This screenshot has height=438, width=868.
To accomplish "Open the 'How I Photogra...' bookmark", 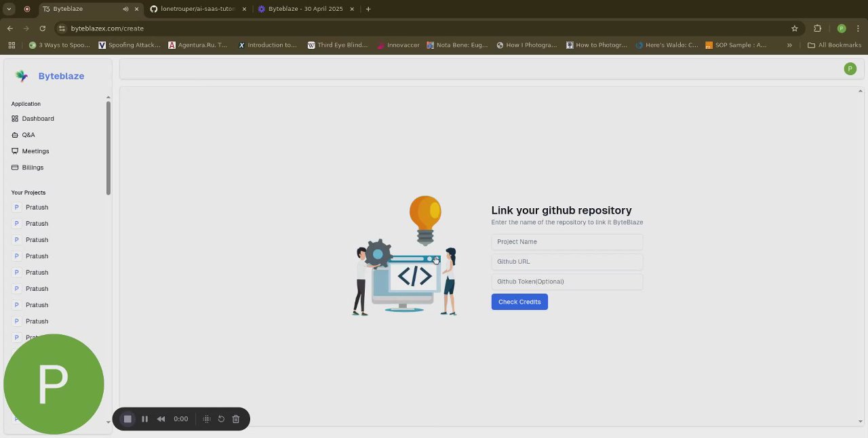I will tap(527, 45).
